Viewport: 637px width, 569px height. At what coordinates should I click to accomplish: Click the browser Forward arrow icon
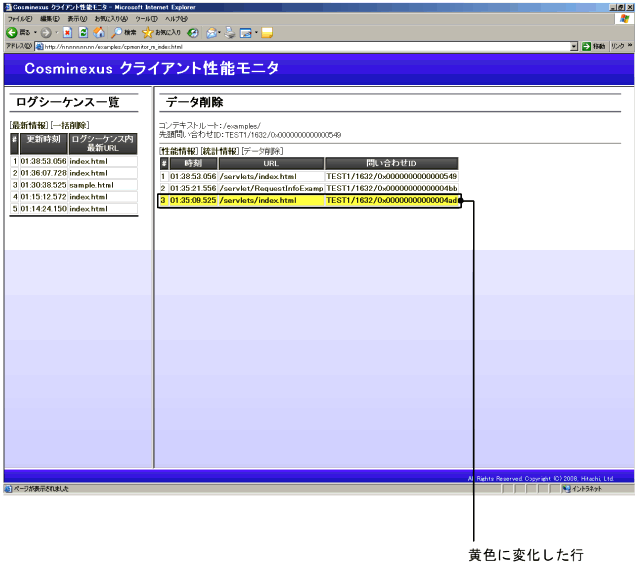coord(46,33)
